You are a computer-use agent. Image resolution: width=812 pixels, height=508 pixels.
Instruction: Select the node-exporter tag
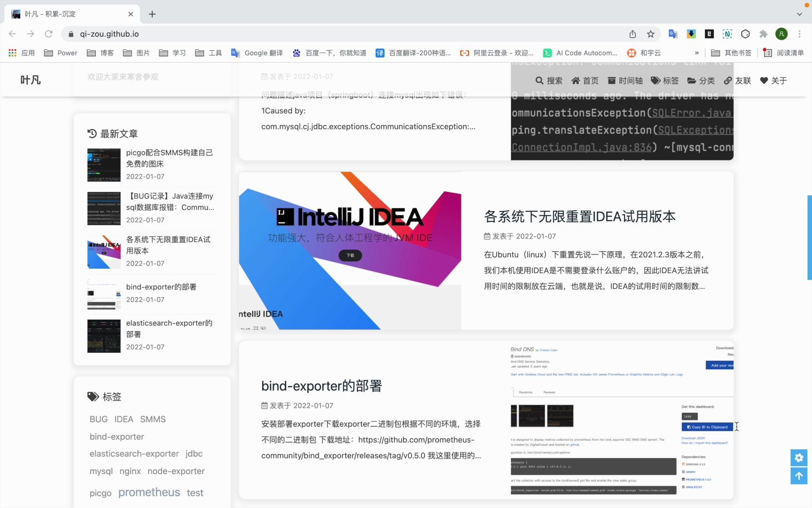click(176, 471)
